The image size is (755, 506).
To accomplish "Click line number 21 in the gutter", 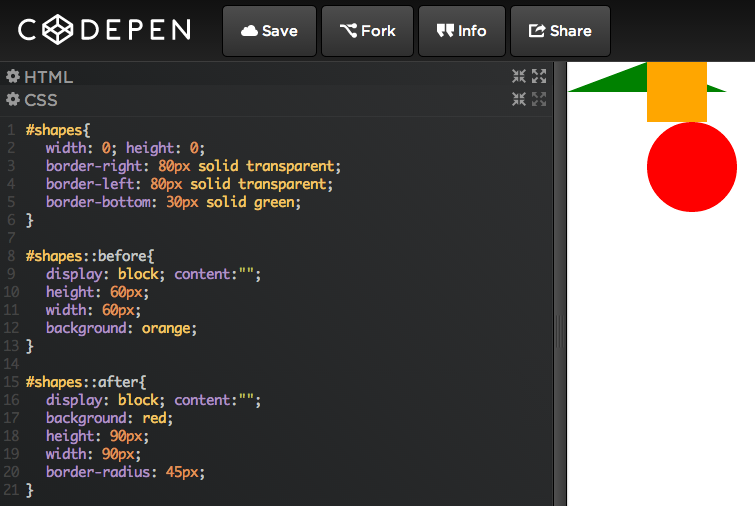I will [11, 490].
